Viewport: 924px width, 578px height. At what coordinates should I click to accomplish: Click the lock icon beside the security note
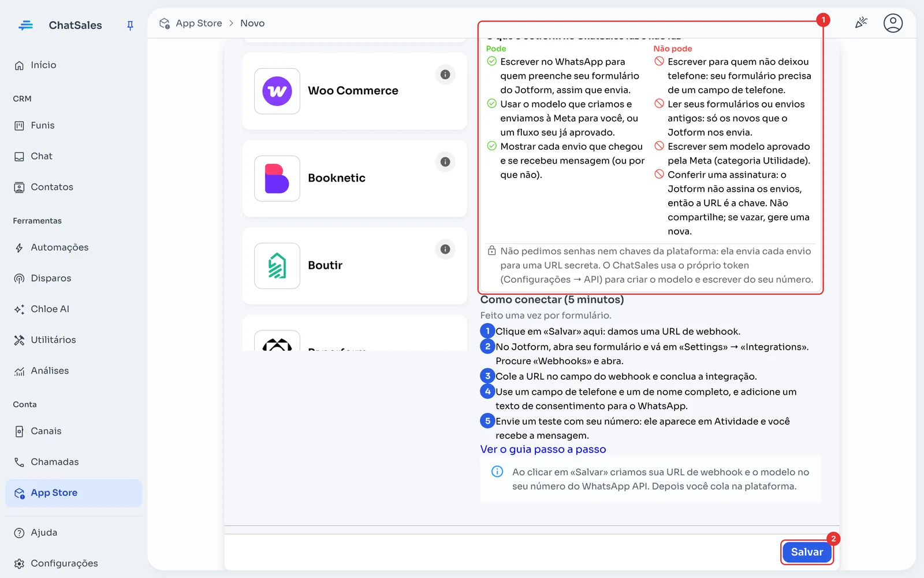click(x=491, y=251)
